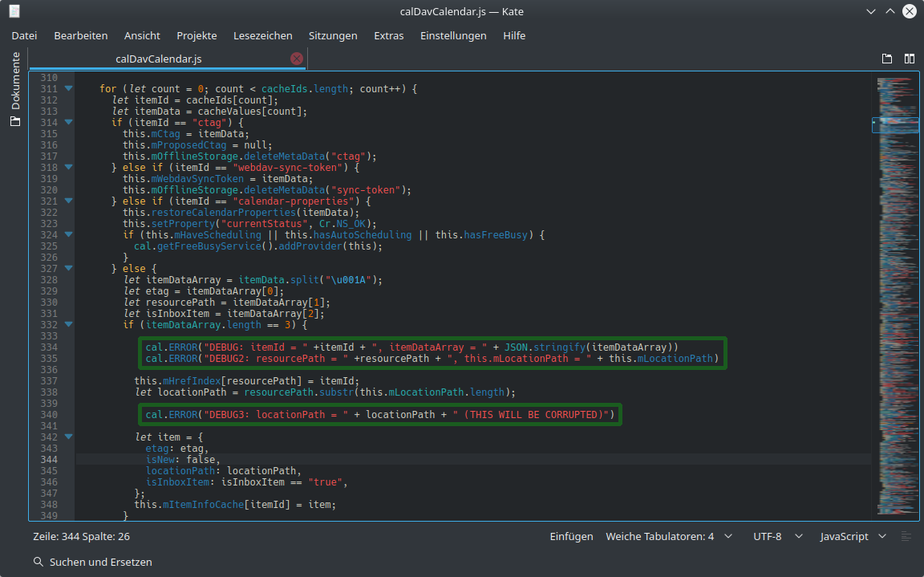This screenshot has height=577, width=924.
Task: Collapse the item object at line 342
Action: coord(68,437)
